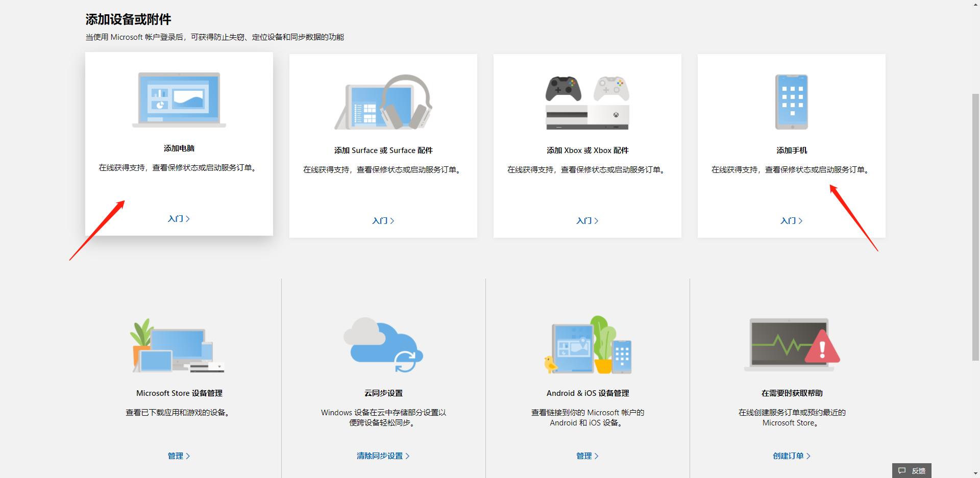The width and height of the screenshot is (980, 478).
Task: Open 入门 under 添加 Xbox 或 Xbox 配件
Action: pyautogui.click(x=586, y=220)
